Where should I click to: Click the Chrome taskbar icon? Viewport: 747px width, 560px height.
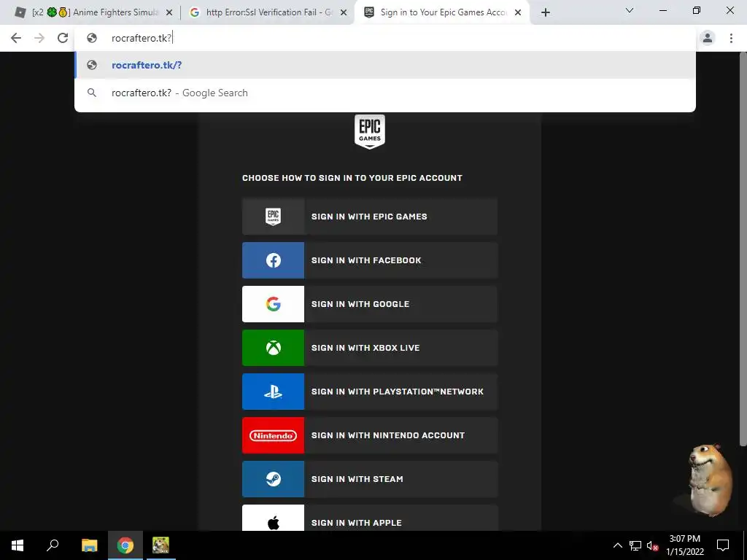pyautogui.click(x=125, y=545)
